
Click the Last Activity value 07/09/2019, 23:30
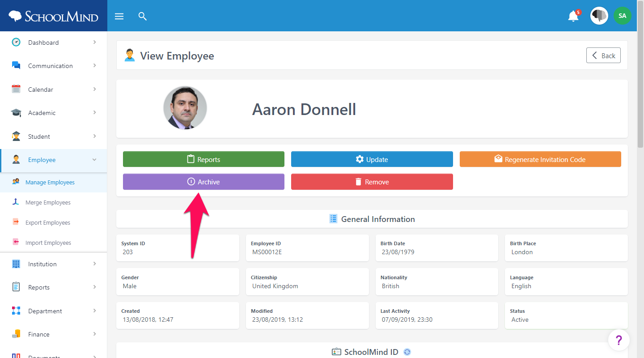[407, 320]
